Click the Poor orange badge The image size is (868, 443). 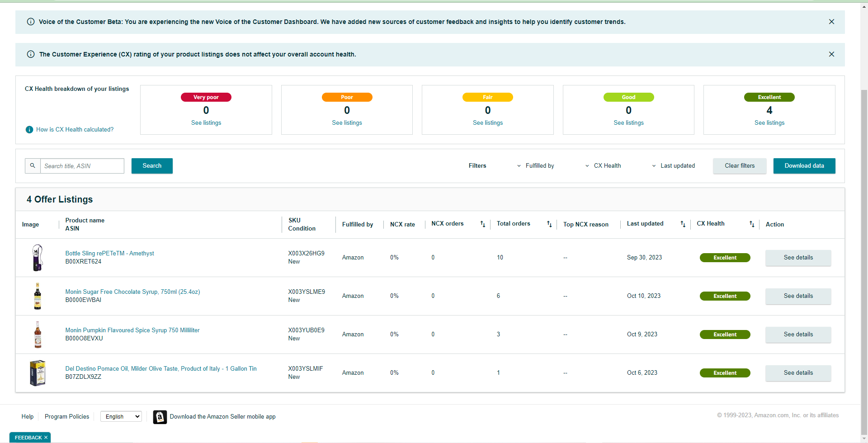pyautogui.click(x=347, y=97)
